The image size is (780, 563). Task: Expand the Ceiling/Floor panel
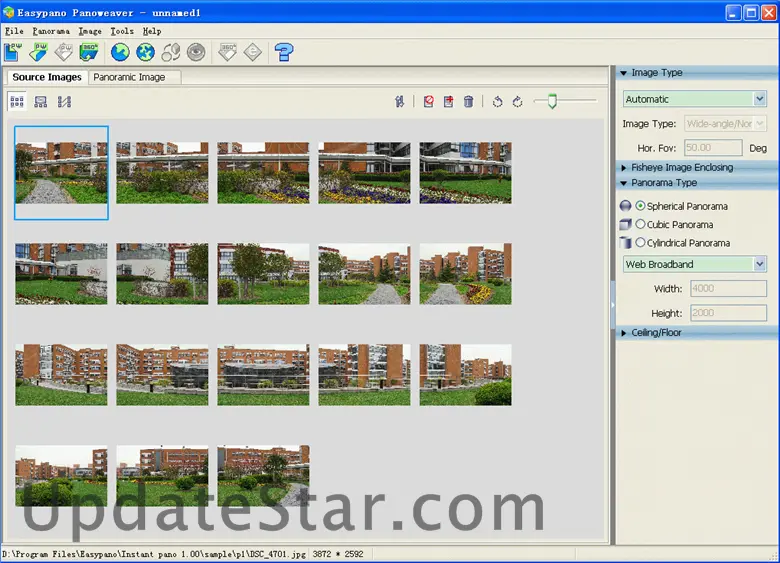tap(656, 332)
